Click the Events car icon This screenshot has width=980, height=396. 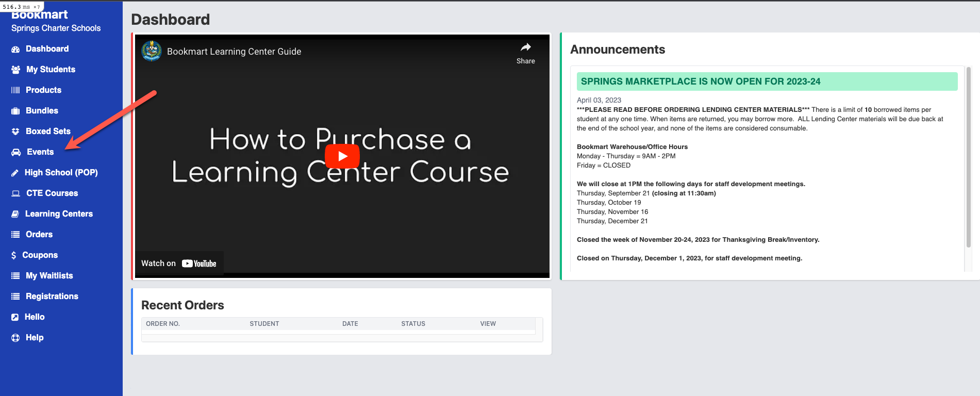(16, 152)
